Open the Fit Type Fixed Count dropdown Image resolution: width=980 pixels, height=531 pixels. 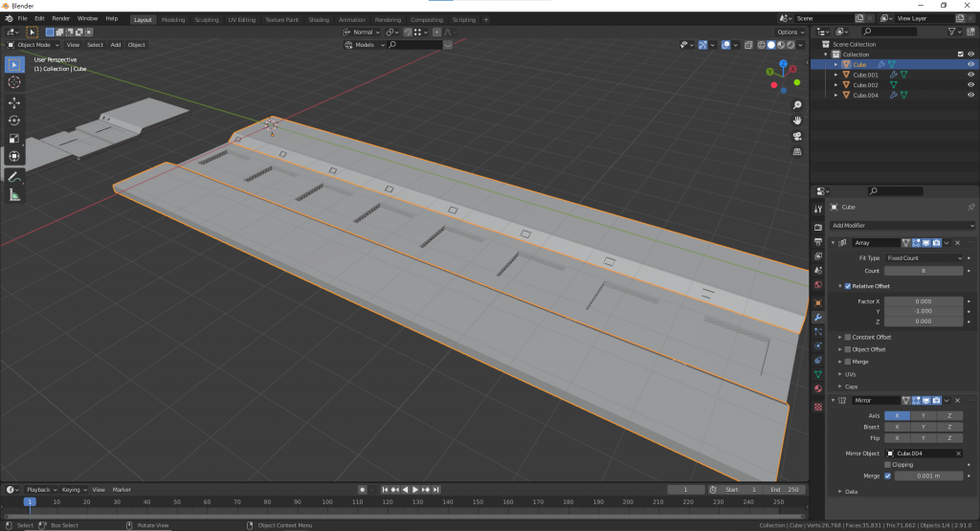(924, 258)
